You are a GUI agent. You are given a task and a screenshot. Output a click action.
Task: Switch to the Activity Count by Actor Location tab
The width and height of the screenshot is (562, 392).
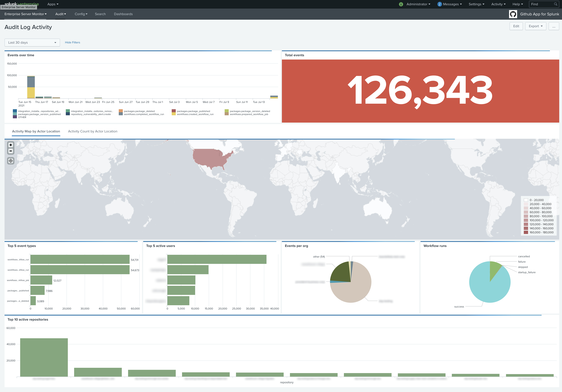[93, 131]
